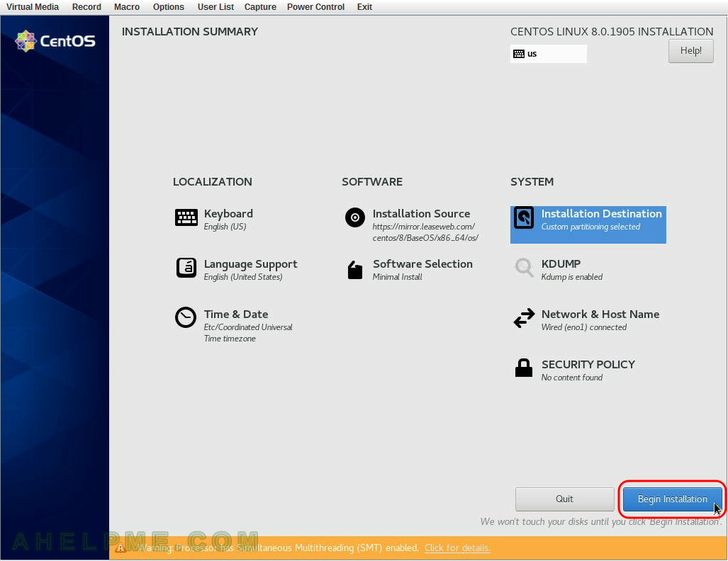Click the warning triangle icon in the orange bar
This screenshot has height=561, width=728.
[121, 548]
